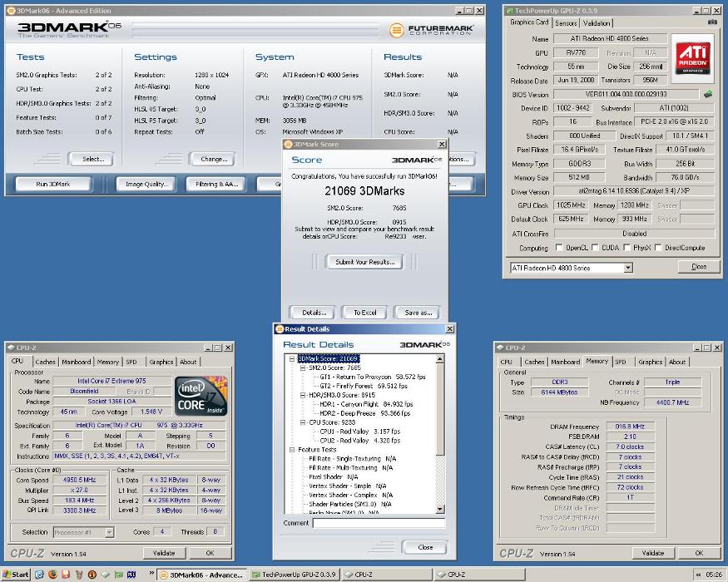Enable the DirectCompute checkbox in GPU-Z
728x582 pixels.
click(658, 248)
